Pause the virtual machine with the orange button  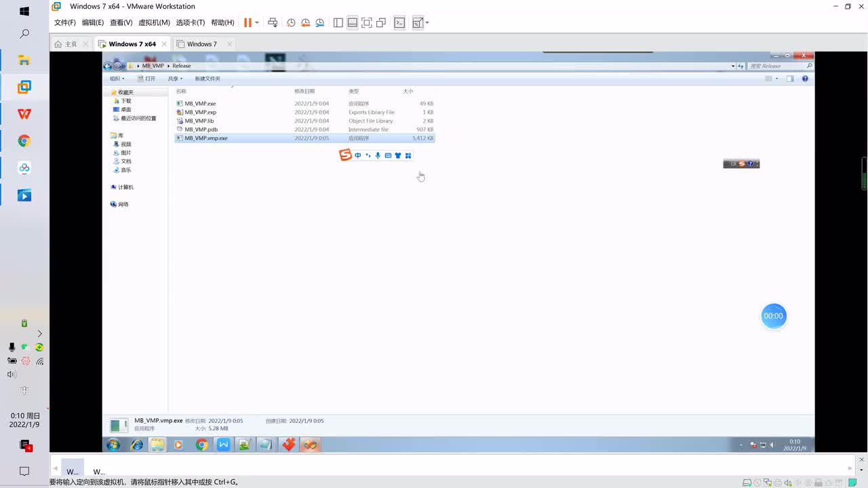click(248, 22)
